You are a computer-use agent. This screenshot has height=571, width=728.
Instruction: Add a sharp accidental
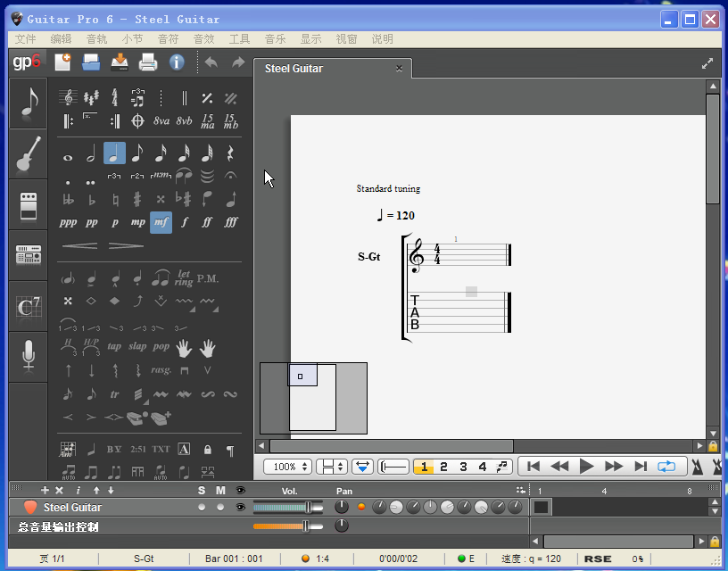pyautogui.click(x=137, y=200)
